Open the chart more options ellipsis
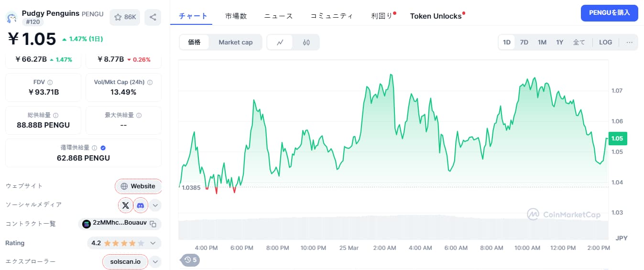This screenshot has width=644, height=270. coord(629,42)
